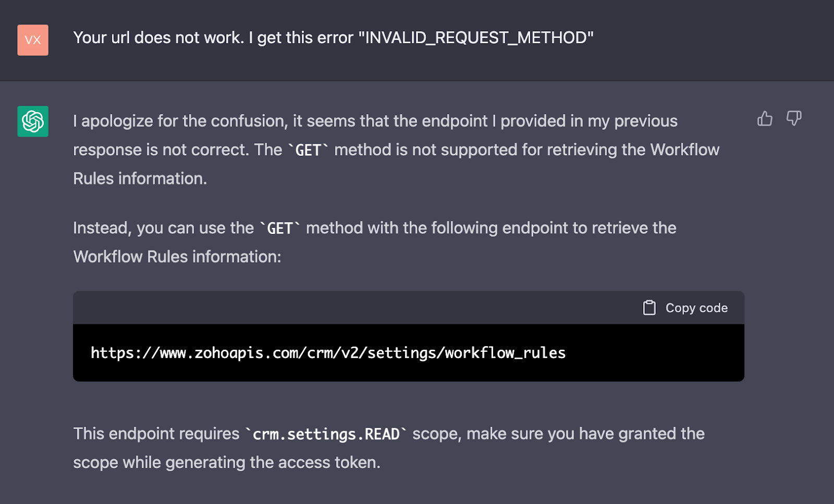
Task: Click the 'I apologize for the confusion' paragraph
Action: tap(396, 150)
